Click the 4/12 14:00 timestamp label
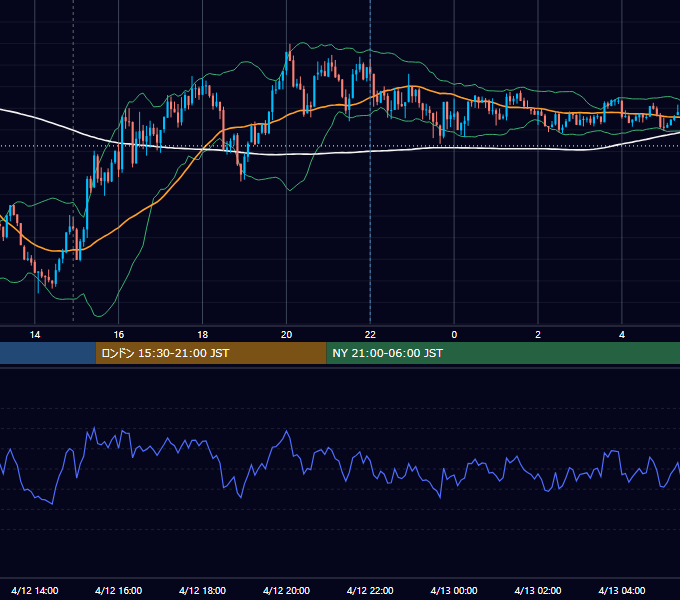The width and height of the screenshot is (680, 600). point(35,590)
